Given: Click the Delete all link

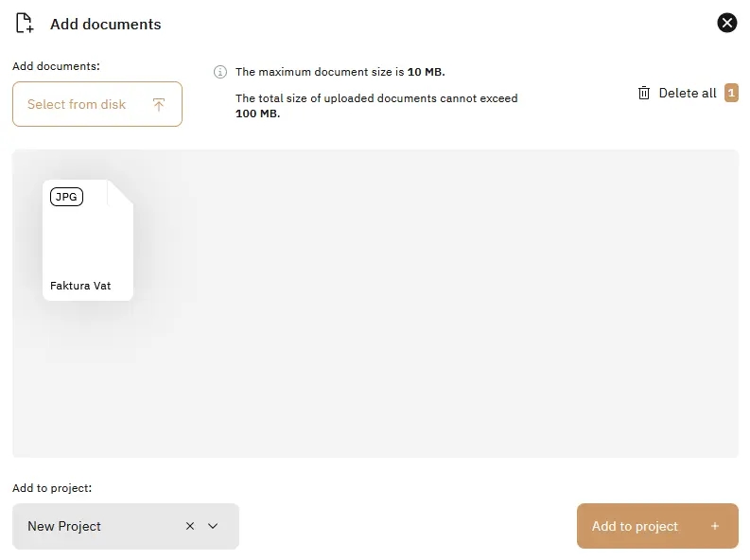Looking at the screenshot, I should (x=688, y=93).
